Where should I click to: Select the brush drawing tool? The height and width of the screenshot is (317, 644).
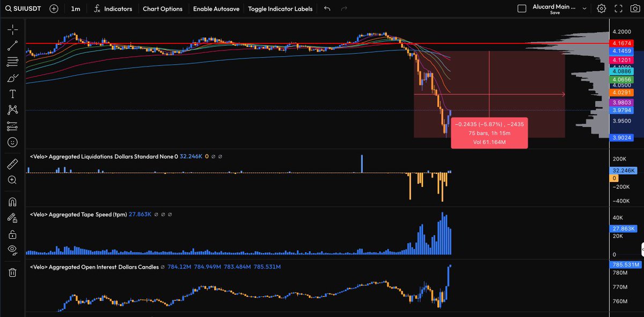click(12, 78)
